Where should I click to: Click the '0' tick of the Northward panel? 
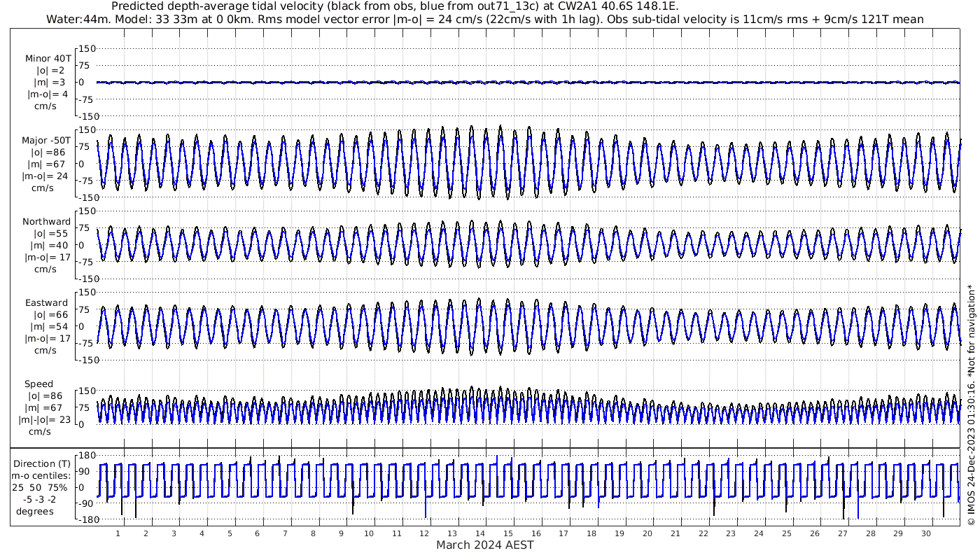click(x=82, y=245)
